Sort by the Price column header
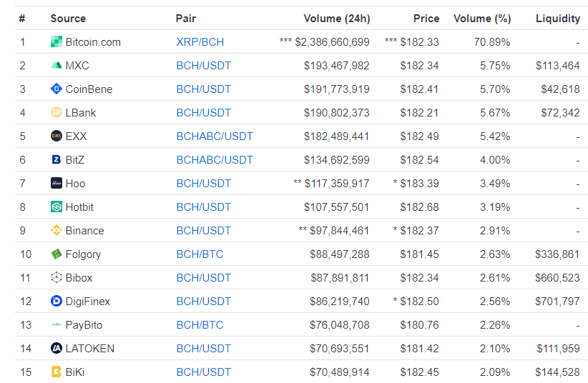Image resolution: width=588 pixels, height=383 pixels. coord(426,19)
